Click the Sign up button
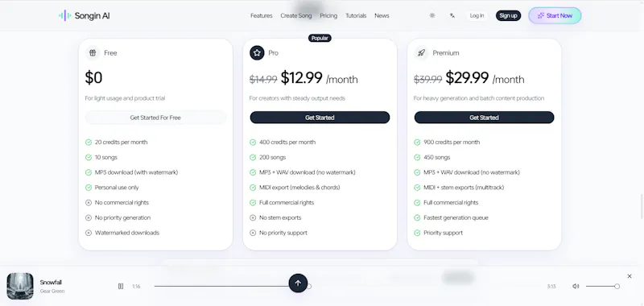The height and width of the screenshot is (306, 644). pyautogui.click(x=508, y=15)
